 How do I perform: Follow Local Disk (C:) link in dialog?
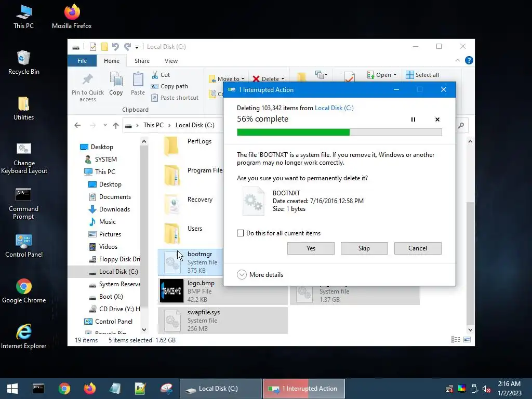pyautogui.click(x=334, y=108)
